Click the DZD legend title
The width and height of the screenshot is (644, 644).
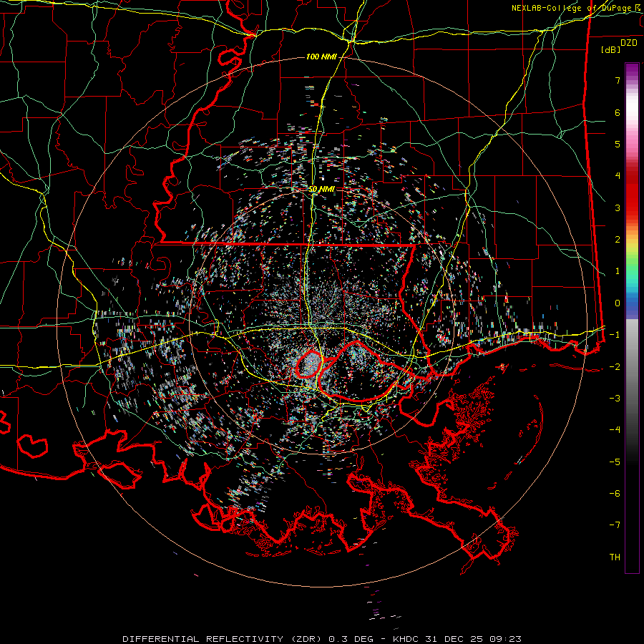[629, 43]
